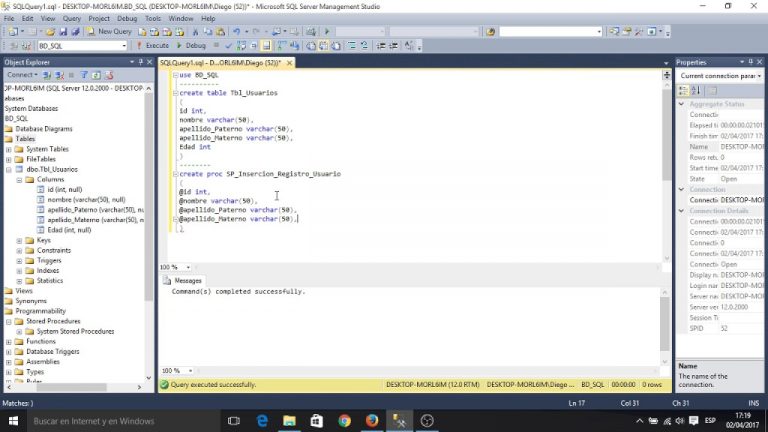Image resolution: width=768 pixels, height=432 pixels.
Task: Click the Refresh icon in Object Explorer
Action: point(96,75)
